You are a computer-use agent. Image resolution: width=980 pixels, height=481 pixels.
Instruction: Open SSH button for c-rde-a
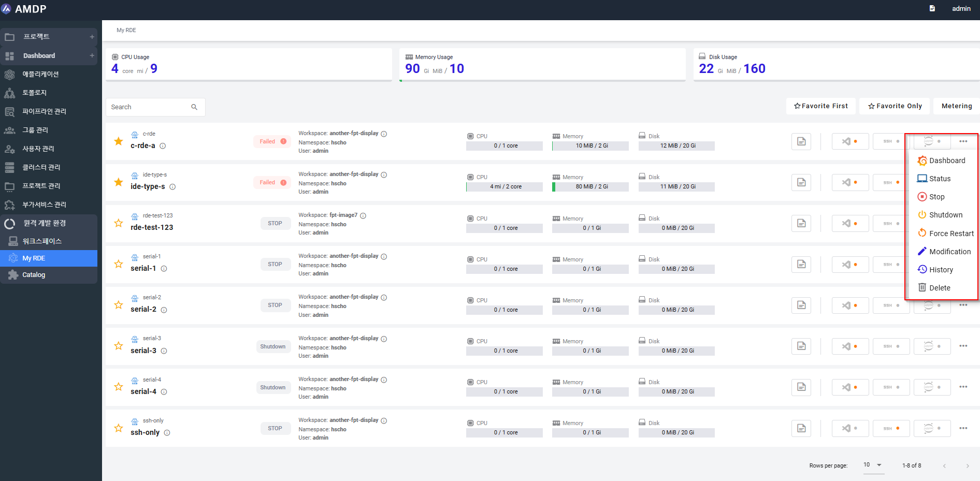click(x=891, y=141)
